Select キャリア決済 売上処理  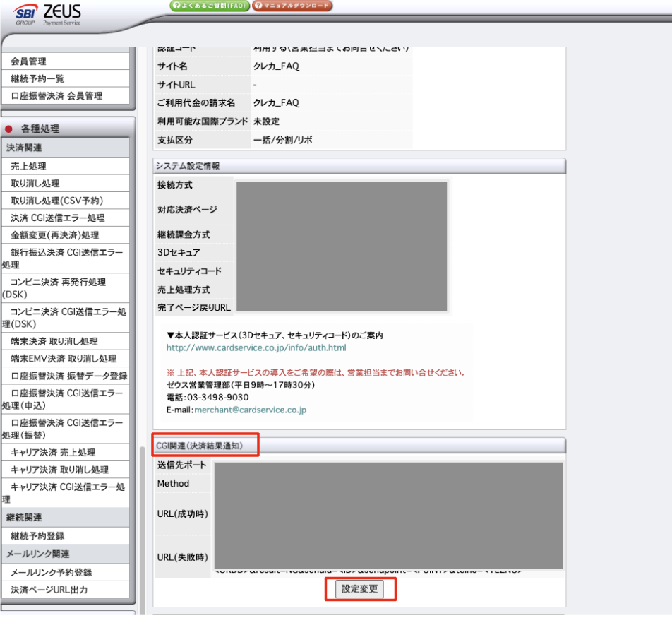coord(66,453)
